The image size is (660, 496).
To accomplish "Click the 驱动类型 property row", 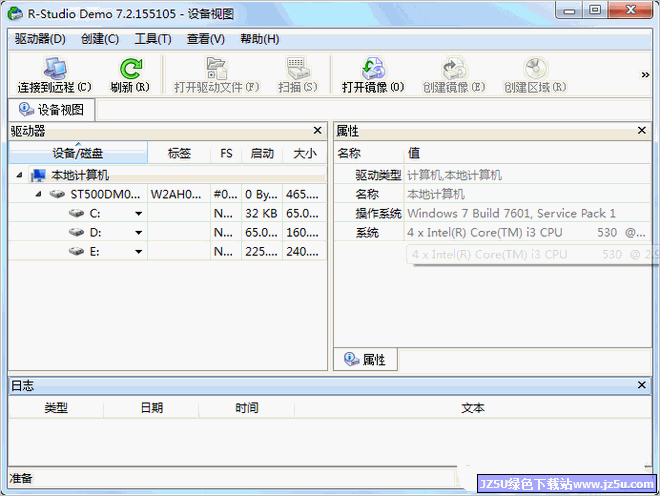I will click(493, 175).
